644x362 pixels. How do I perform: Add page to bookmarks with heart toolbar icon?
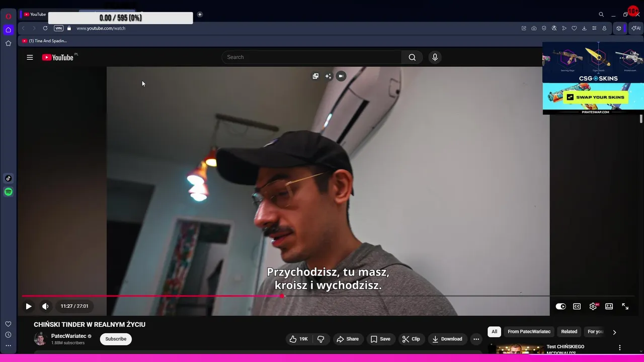[574, 28]
